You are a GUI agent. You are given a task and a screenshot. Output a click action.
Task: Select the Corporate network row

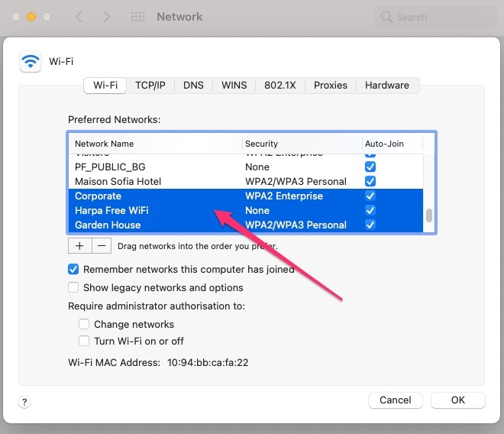coord(246,196)
